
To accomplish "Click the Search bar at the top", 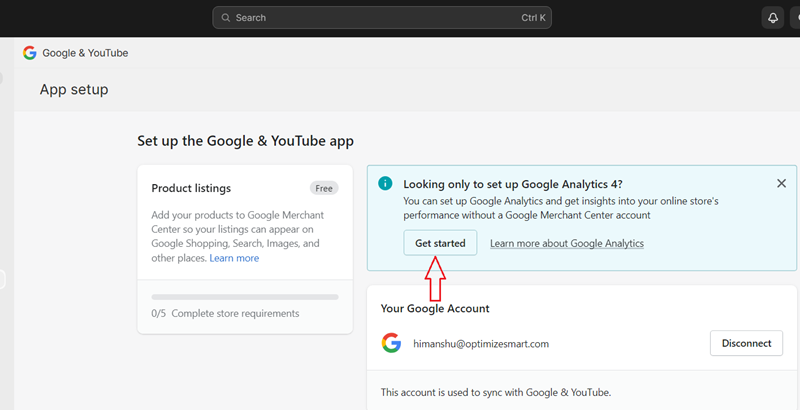I will pos(382,17).
